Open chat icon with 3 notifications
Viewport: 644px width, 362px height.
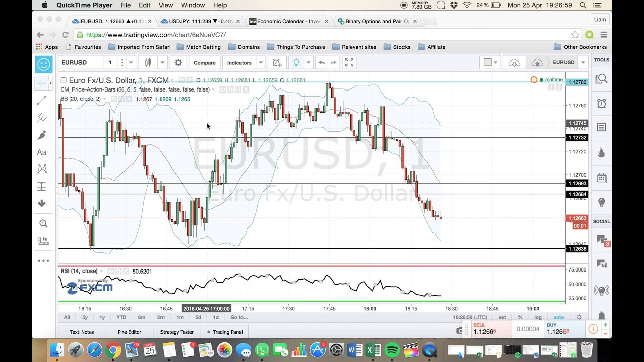pyautogui.click(x=601, y=240)
